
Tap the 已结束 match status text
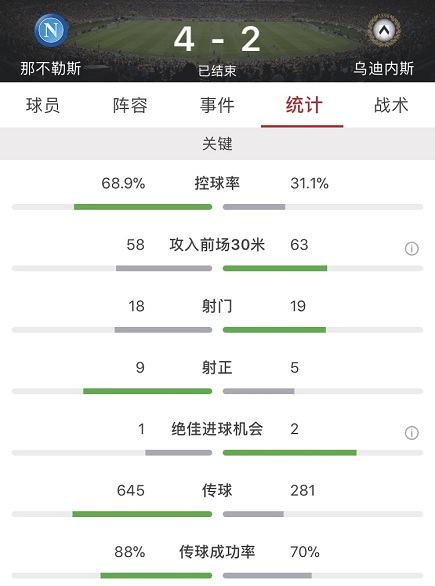(x=217, y=70)
